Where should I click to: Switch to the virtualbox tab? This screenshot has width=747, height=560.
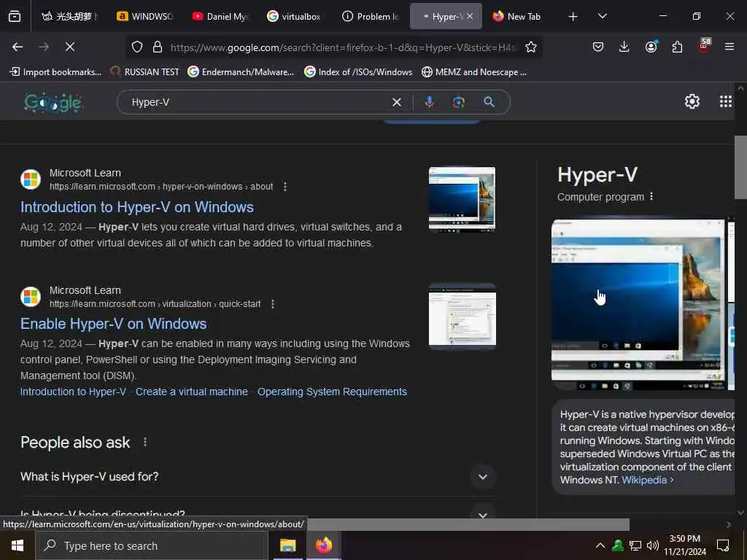pyautogui.click(x=295, y=16)
